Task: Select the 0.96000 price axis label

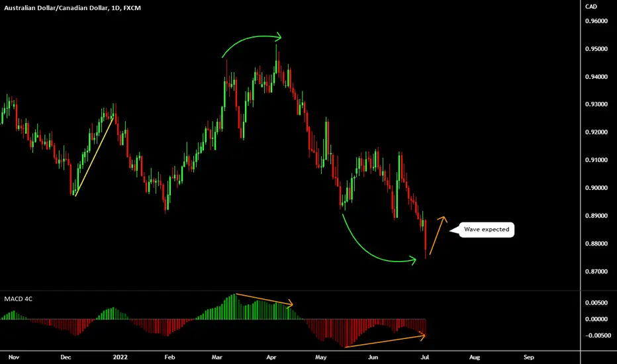Action: click(596, 21)
